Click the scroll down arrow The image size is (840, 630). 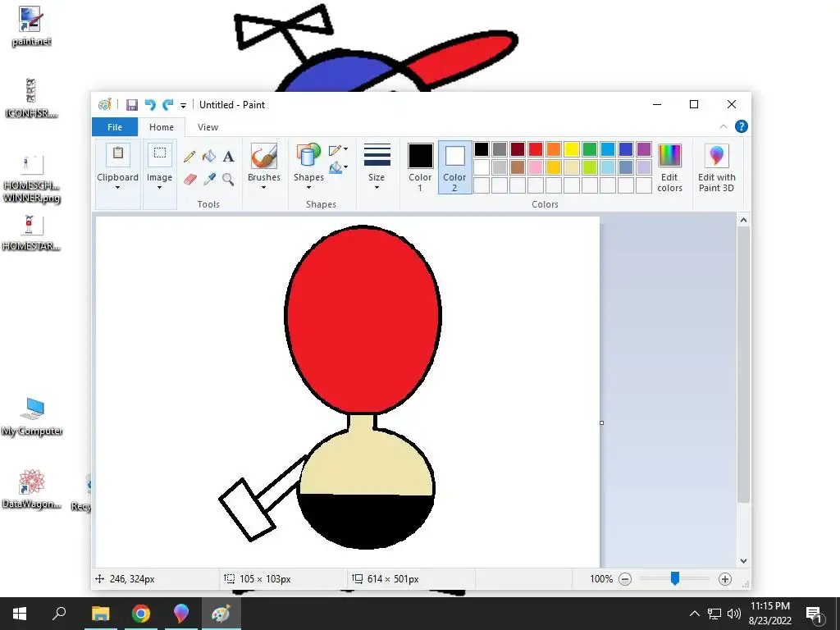click(x=743, y=561)
